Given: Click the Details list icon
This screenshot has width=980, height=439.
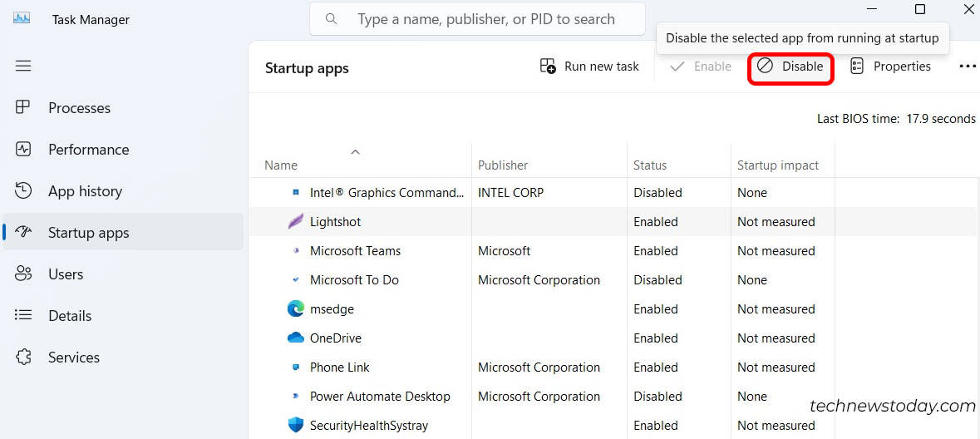Looking at the screenshot, I should click(23, 315).
